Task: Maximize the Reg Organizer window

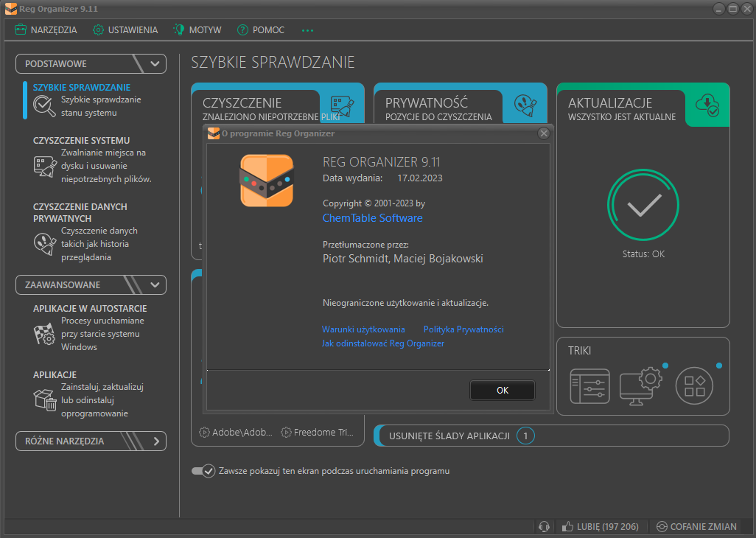Action: coord(733,9)
